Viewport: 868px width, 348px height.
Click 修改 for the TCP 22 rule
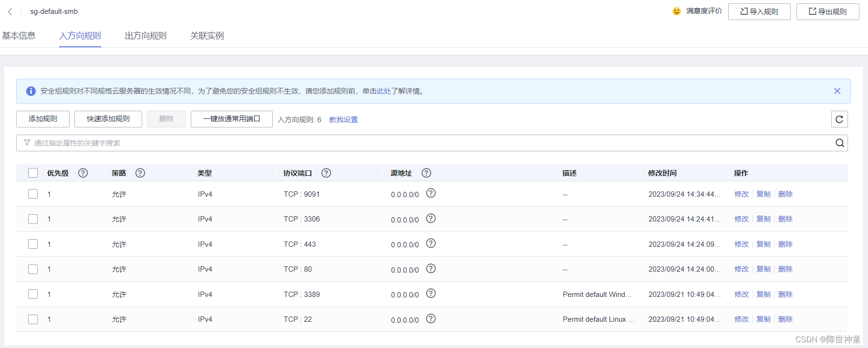tap(742, 319)
